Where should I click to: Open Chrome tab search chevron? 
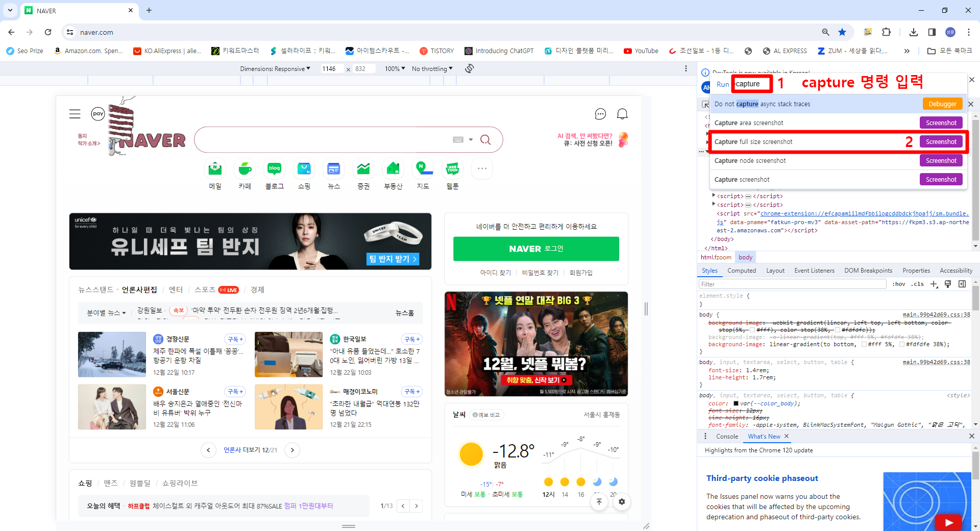[10, 10]
